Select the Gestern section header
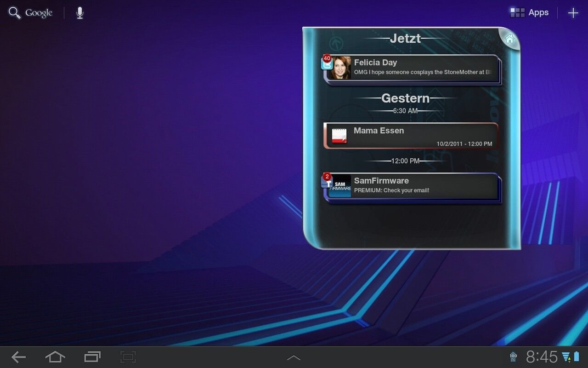588x368 pixels. (x=405, y=98)
